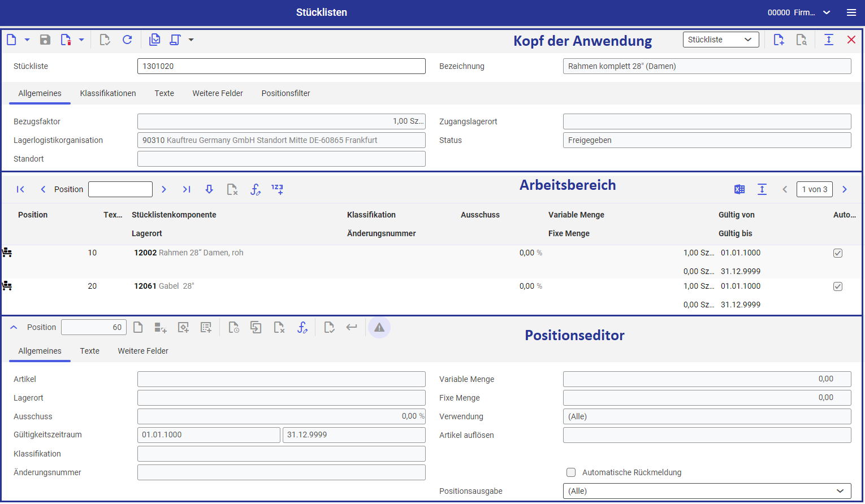Click the warning triangle icon in Positionseditor
This screenshot has width=865, height=504.
379,327
